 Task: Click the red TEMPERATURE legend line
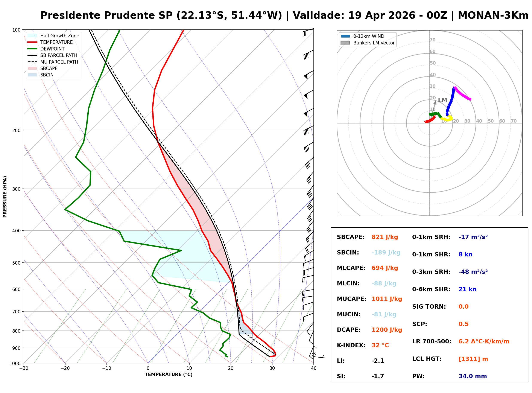pyautogui.click(x=32, y=42)
